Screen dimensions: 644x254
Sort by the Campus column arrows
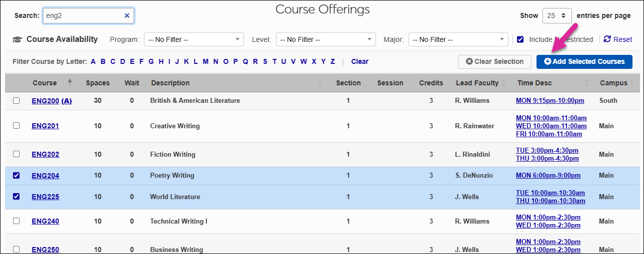coord(632,83)
